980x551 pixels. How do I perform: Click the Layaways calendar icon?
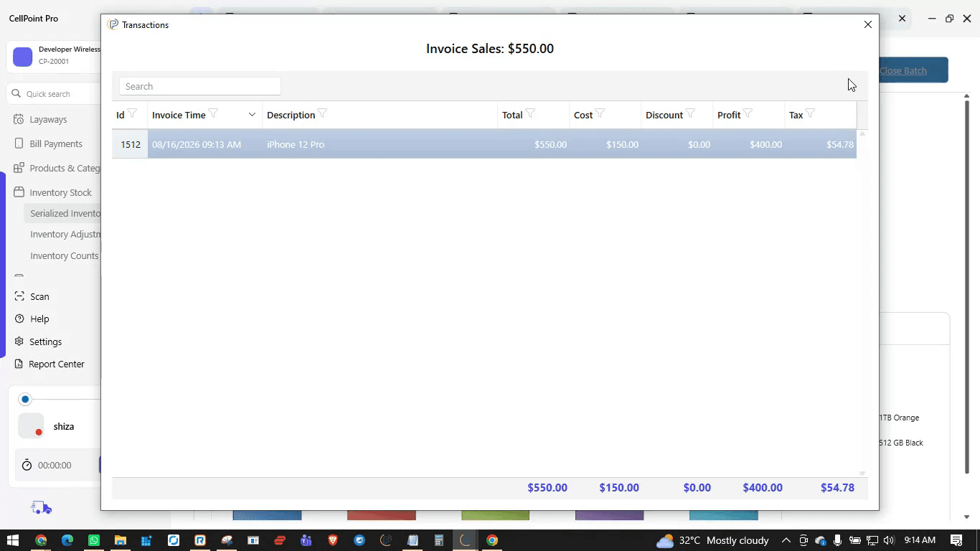[x=19, y=119]
